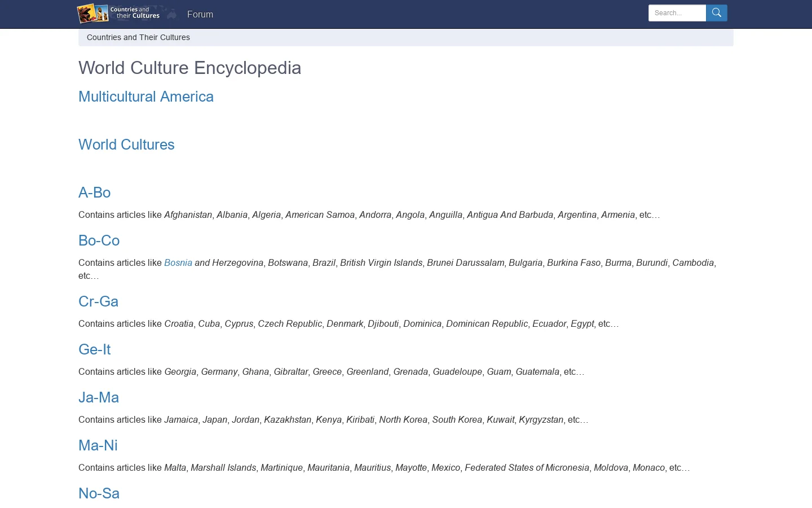The height and width of the screenshot is (508, 812).
Task: Open the Multicultural America link
Action: [x=146, y=97]
